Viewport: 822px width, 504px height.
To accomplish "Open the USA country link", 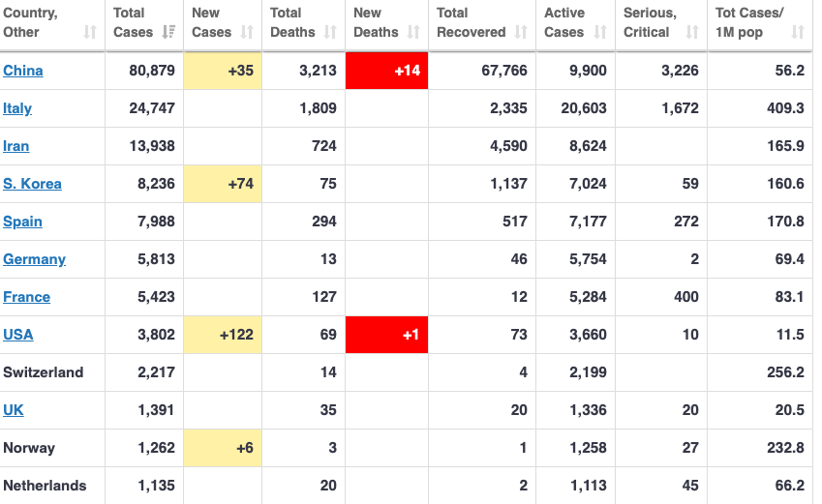I will (18, 335).
